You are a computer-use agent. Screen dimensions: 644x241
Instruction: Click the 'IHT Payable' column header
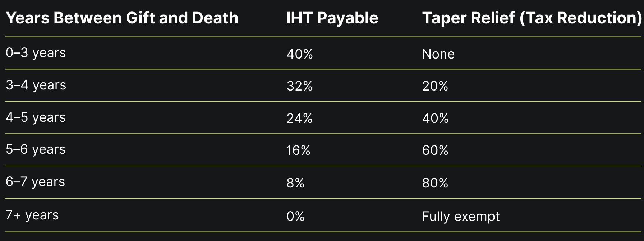[x=332, y=18]
